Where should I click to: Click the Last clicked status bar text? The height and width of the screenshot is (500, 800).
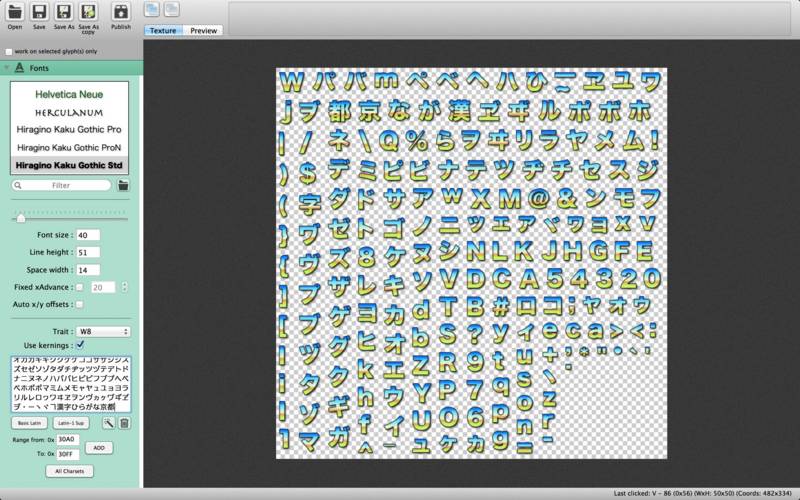tap(702, 493)
